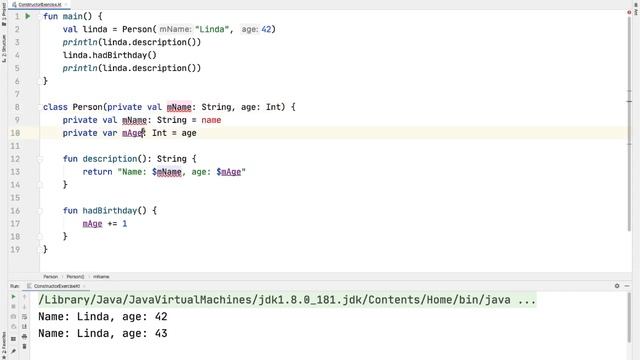This screenshot has height=360, width=640.
Task: Print the console output
Action: [x=24, y=336]
